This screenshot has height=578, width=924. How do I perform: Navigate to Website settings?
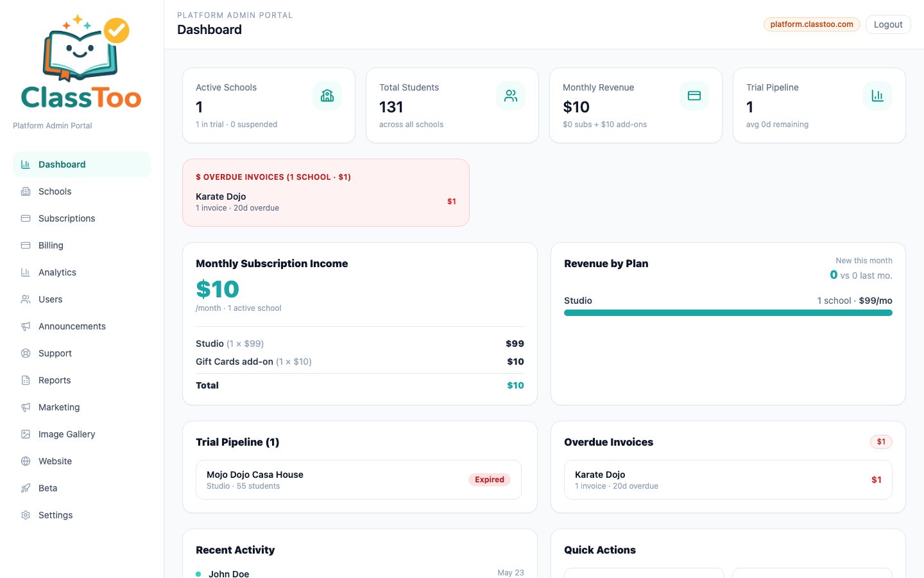[x=81, y=461]
